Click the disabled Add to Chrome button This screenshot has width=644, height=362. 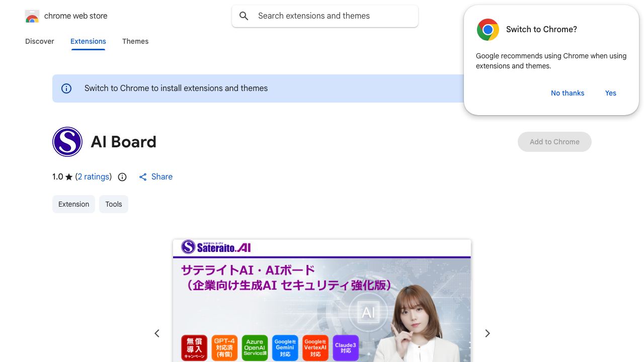(x=554, y=142)
